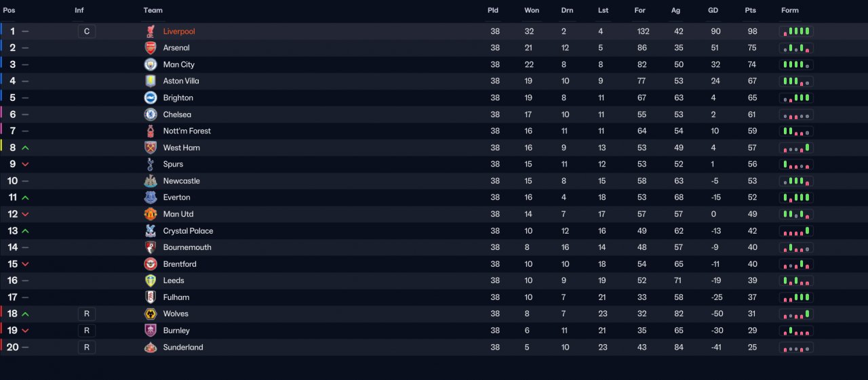Click Brighton's form indicator bars
The image size is (868, 380).
pos(796,98)
